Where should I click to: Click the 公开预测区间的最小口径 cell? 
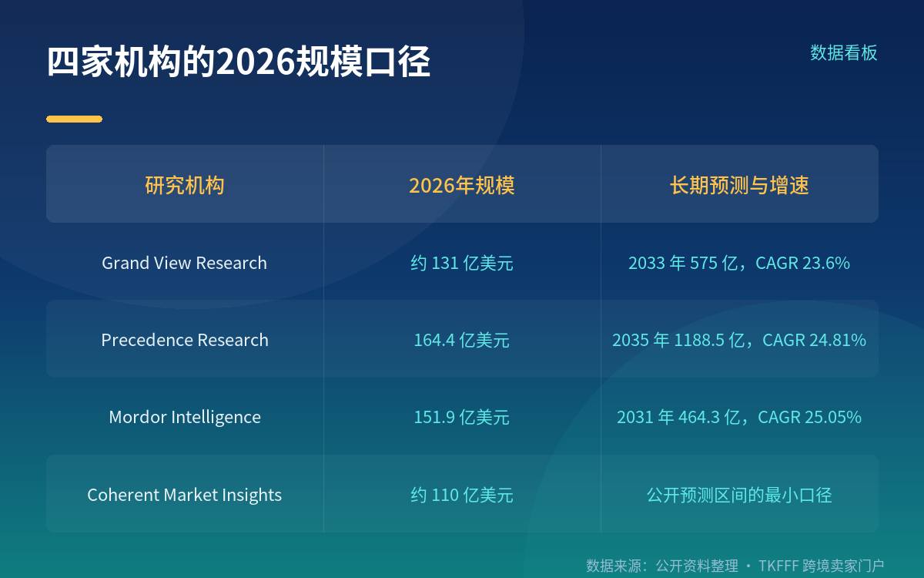click(739, 495)
